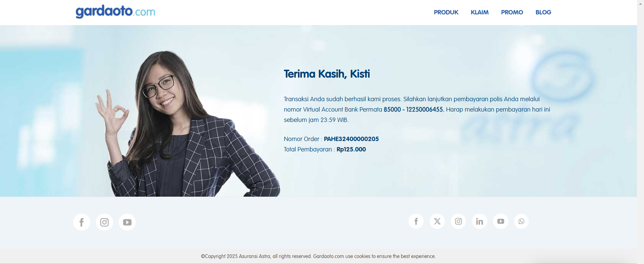Click the copyright notice text in the footer
644x264 pixels.
pyautogui.click(x=318, y=256)
